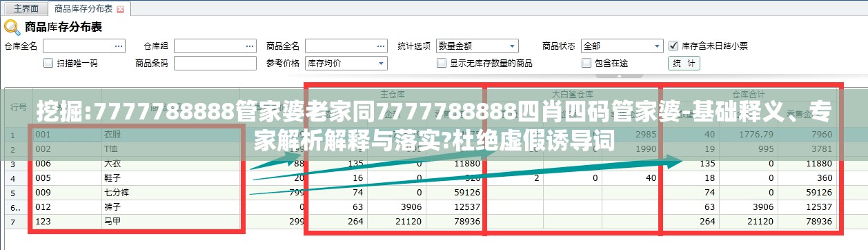Click the value 3781 in 仓库合计

pos(822,148)
